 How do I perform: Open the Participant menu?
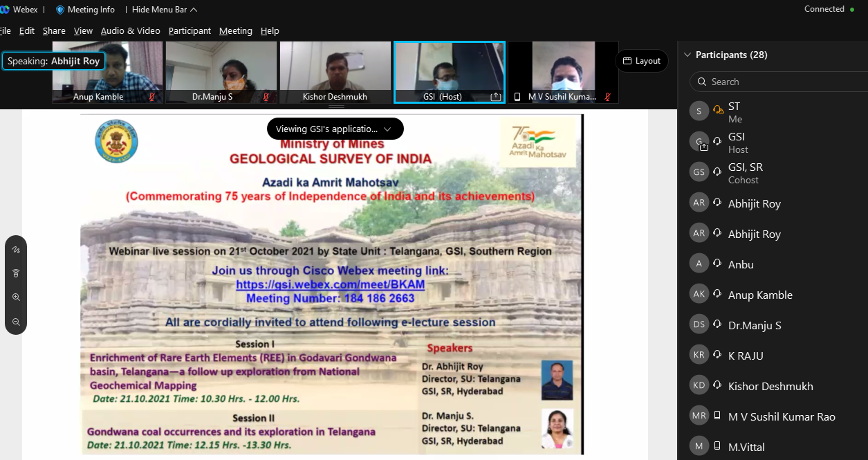[x=190, y=30]
